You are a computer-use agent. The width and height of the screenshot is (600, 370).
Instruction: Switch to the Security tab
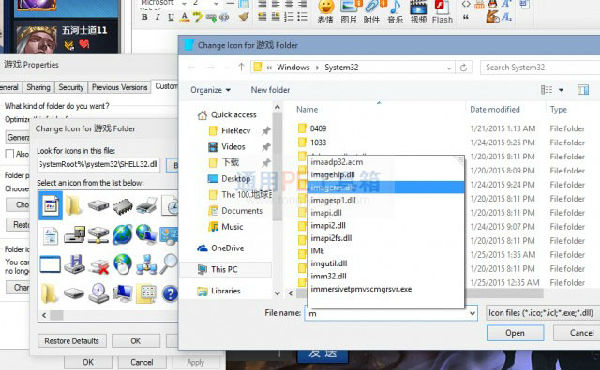tap(71, 87)
